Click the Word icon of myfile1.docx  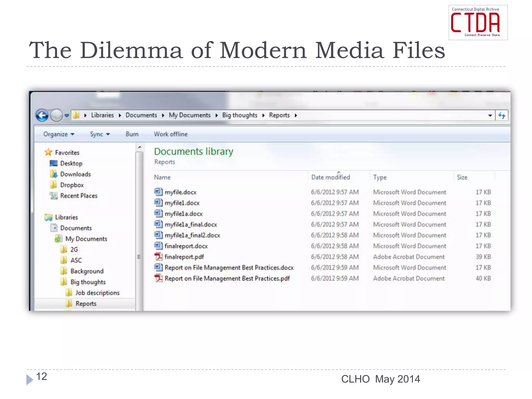(x=158, y=203)
